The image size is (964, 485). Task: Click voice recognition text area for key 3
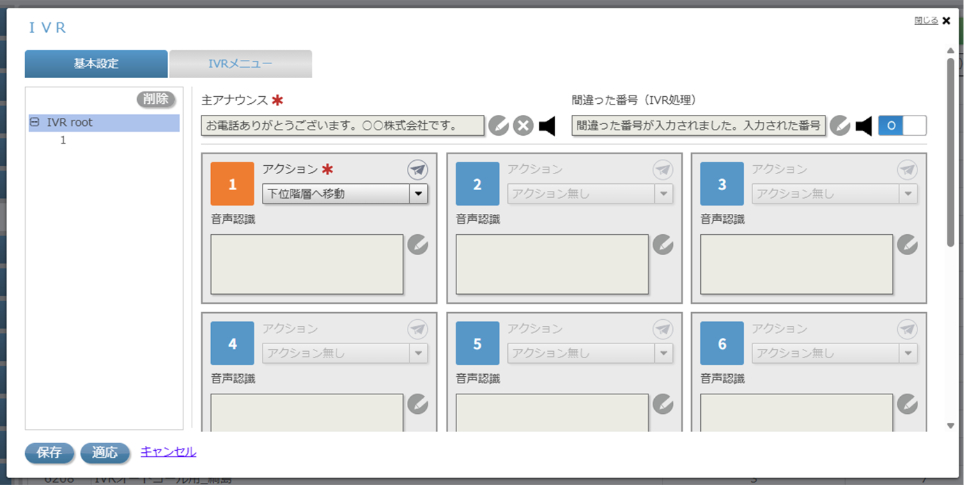point(797,264)
